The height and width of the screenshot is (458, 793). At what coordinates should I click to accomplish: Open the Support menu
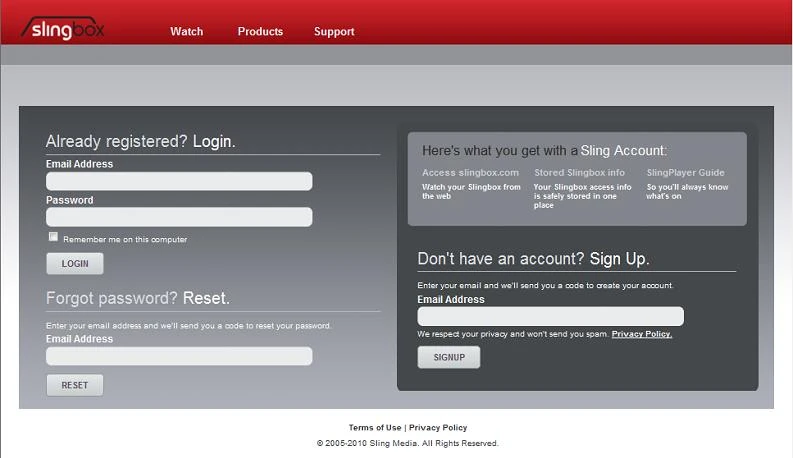pyautogui.click(x=334, y=31)
